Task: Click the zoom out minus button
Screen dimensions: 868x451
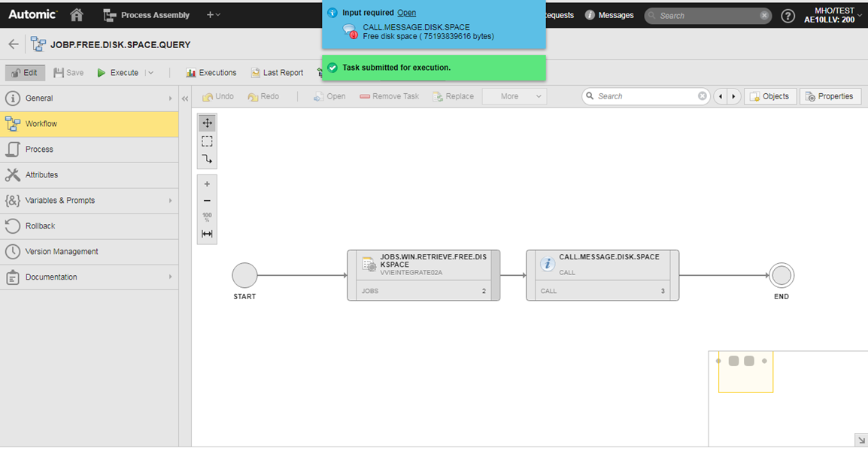Action: coord(207,201)
